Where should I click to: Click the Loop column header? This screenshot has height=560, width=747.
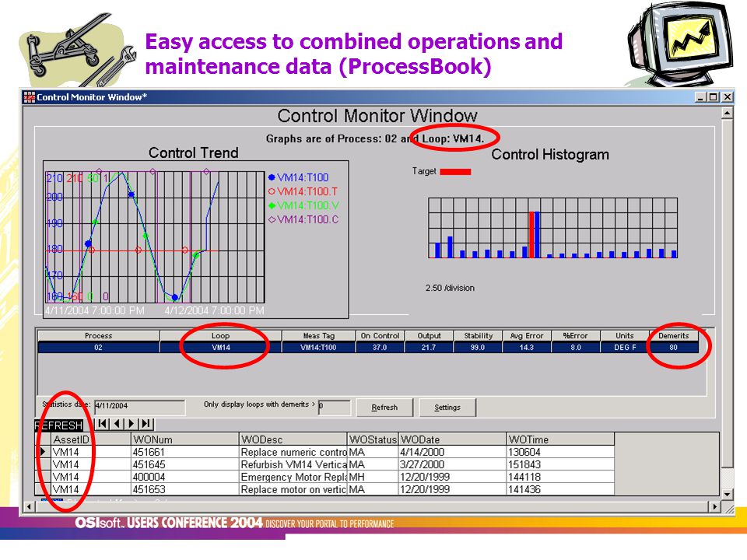point(220,336)
